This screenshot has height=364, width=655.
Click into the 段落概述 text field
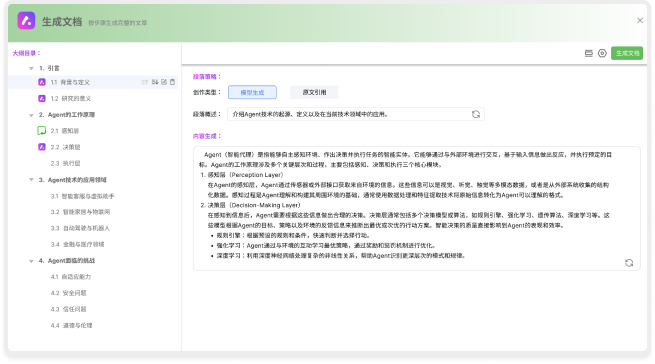(356, 114)
